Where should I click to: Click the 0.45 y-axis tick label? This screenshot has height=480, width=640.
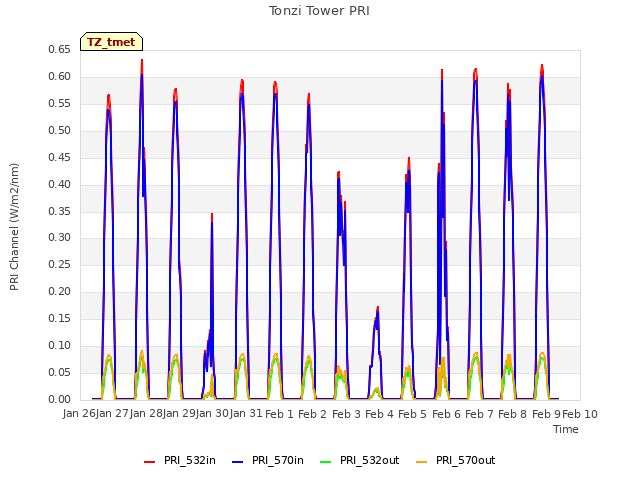pos(59,157)
